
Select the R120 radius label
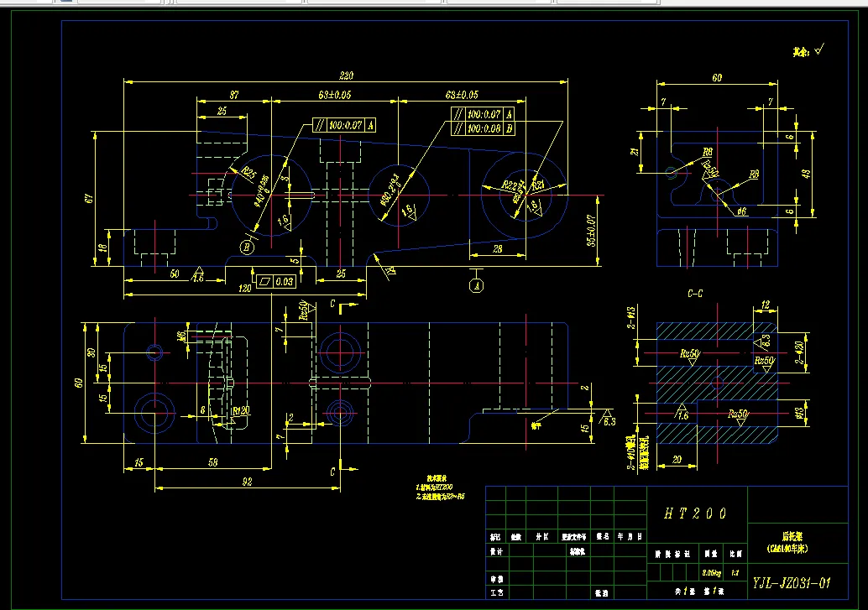[241, 411]
